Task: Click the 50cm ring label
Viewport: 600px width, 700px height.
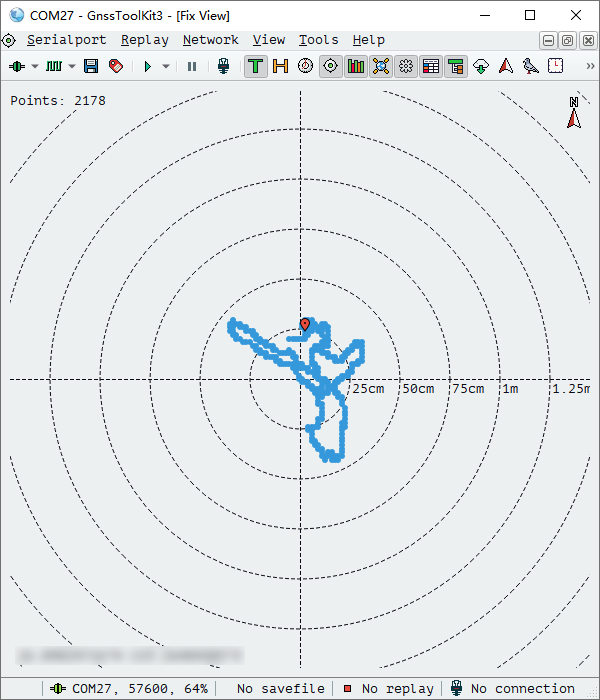Action: [418, 389]
